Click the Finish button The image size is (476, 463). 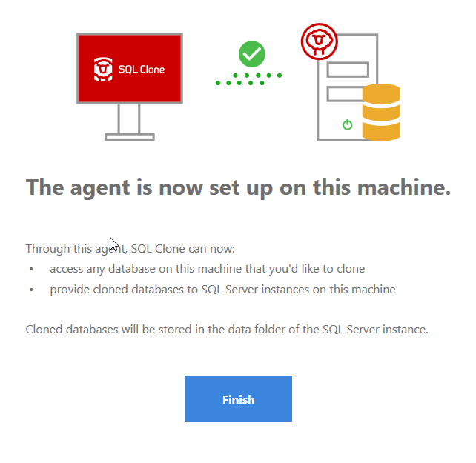point(238,399)
